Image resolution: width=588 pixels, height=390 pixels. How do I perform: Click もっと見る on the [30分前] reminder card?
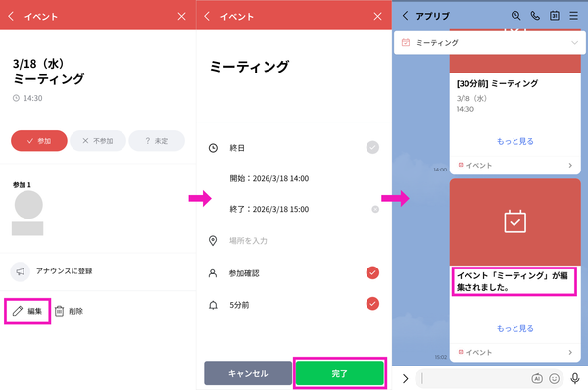click(x=514, y=141)
